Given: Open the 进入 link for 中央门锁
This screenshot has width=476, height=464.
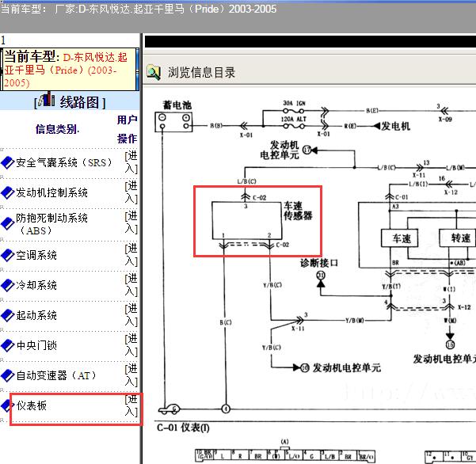Looking at the screenshot, I should 131,345.
